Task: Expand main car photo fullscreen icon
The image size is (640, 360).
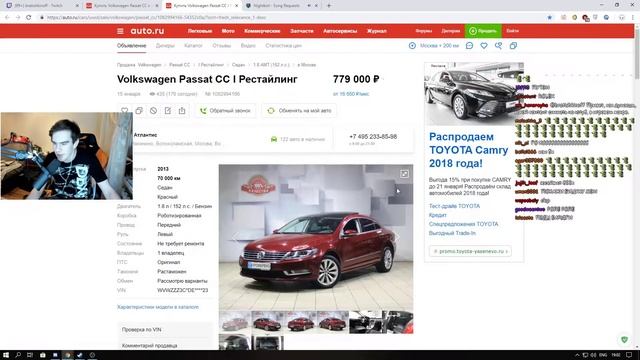Action: pyautogui.click(x=404, y=174)
